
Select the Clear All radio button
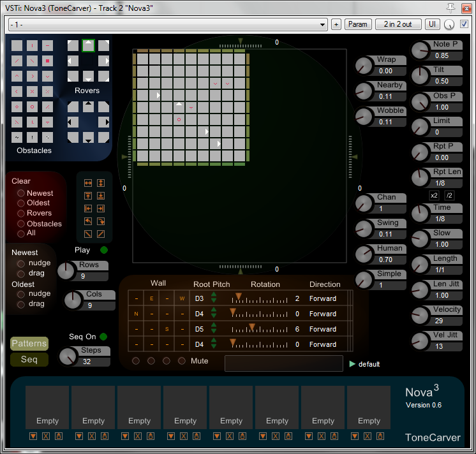tap(21, 233)
